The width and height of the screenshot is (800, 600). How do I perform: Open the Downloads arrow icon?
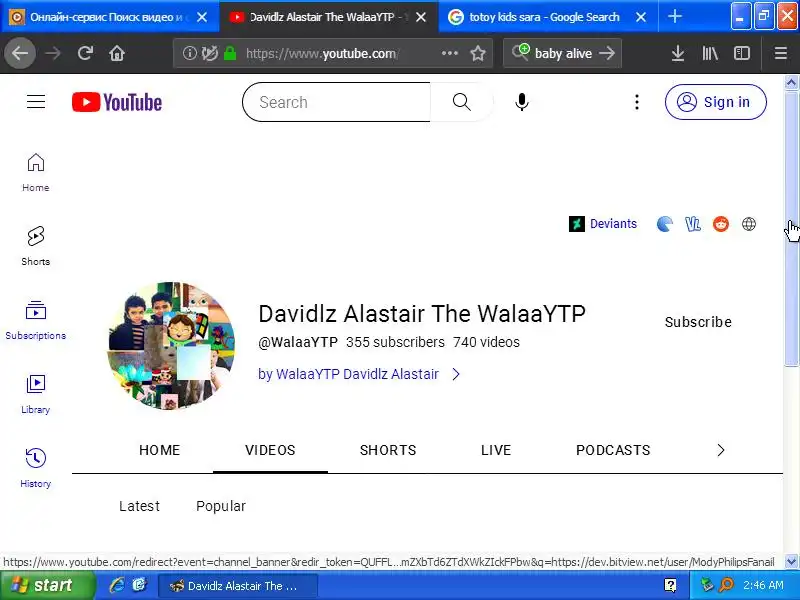pyautogui.click(x=678, y=53)
